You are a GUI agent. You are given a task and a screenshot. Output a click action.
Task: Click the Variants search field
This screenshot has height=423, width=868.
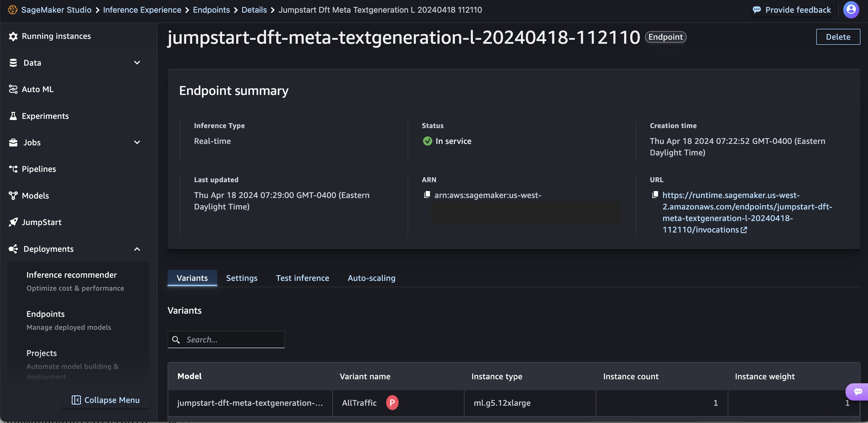[x=226, y=340]
